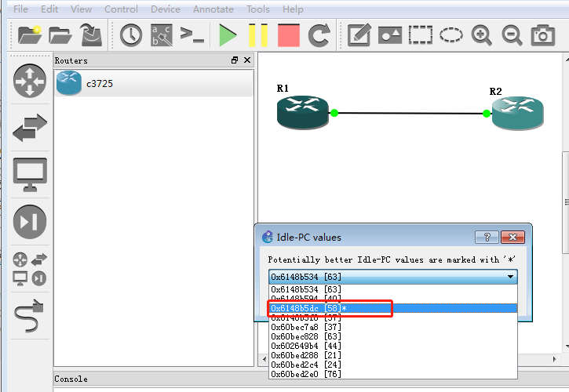The image size is (569, 392).
Task: Choose idle-PC value 0x60bec828 [63]
Action: click(393, 336)
